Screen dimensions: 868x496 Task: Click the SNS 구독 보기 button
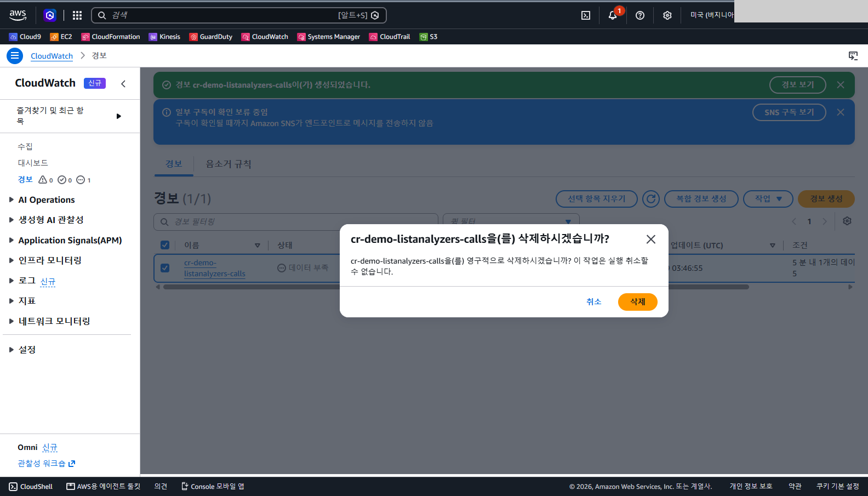[x=789, y=112]
